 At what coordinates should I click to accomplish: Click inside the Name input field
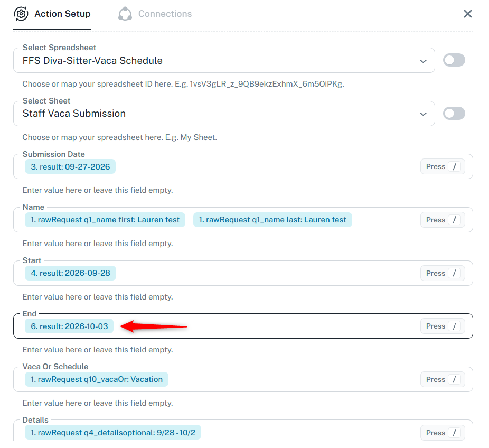pyautogui.click(x=243, y=220)
